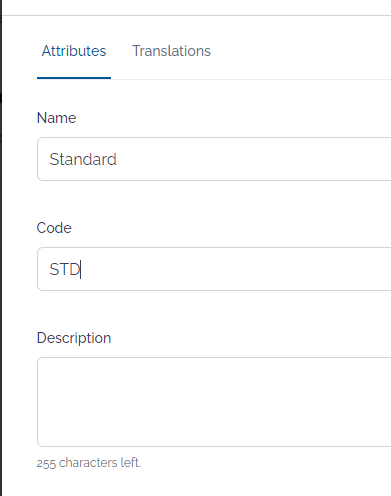Place cursor on the word Standard
The width and height of the screenshot is (391, 496).
point(83,159)
